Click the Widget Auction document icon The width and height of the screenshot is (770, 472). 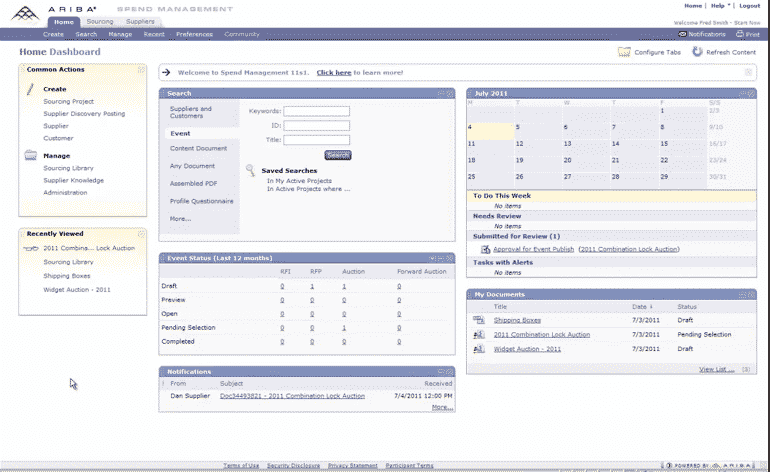[480, 349]
